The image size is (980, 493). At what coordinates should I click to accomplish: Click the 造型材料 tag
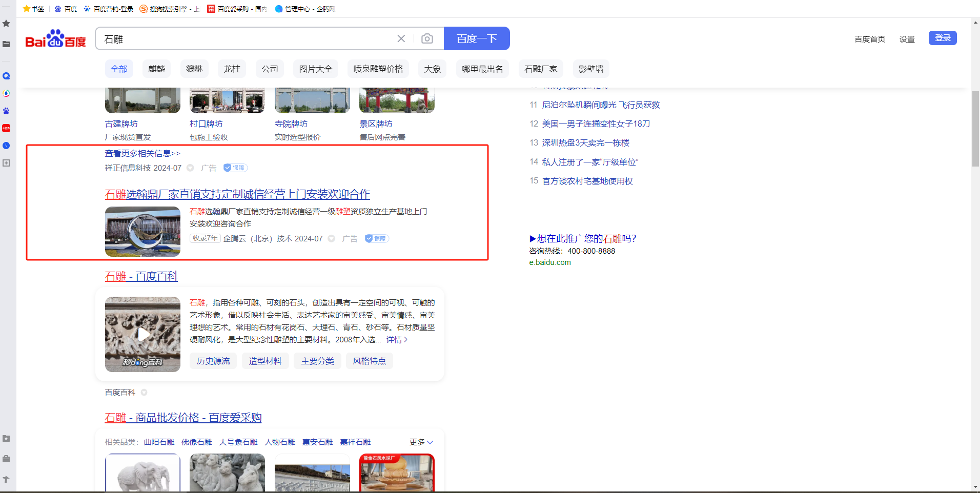[266, 361]
